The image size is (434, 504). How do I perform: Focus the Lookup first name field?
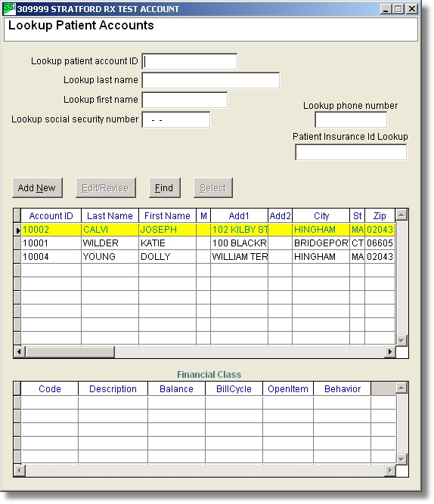184,100
